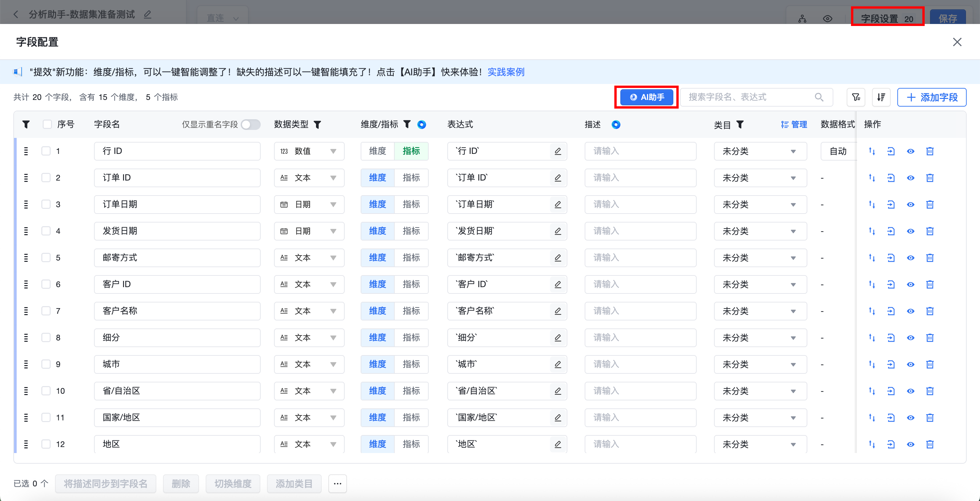Open the sort icon next to search box

click(x=881, y=97)
